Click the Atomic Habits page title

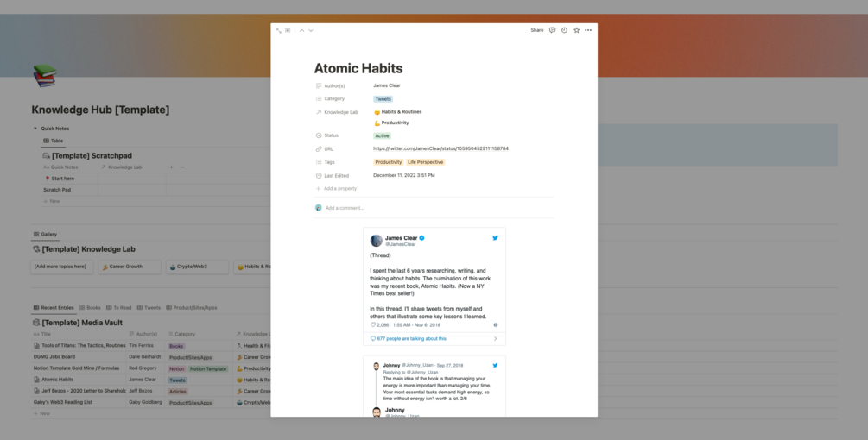click(358, 68)
